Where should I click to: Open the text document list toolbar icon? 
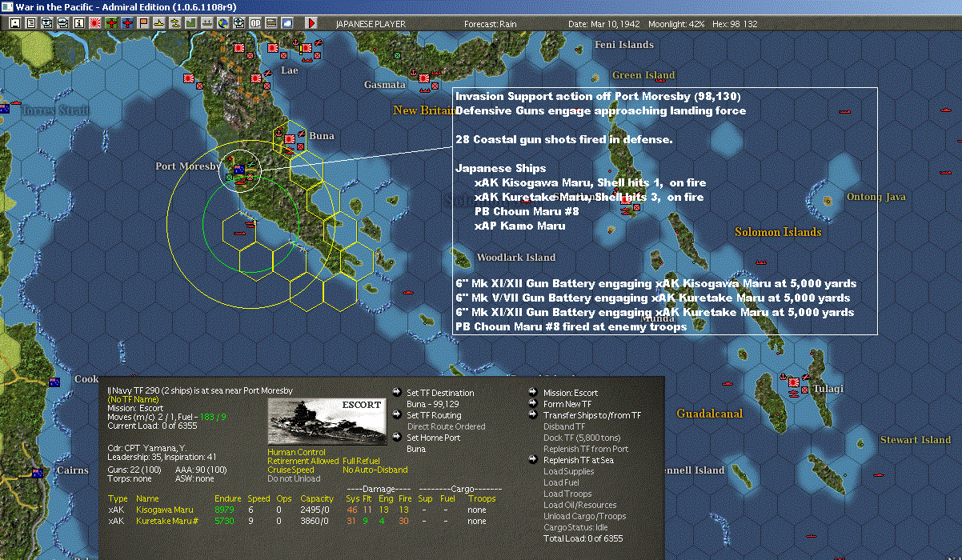click(x=31, y=23)
